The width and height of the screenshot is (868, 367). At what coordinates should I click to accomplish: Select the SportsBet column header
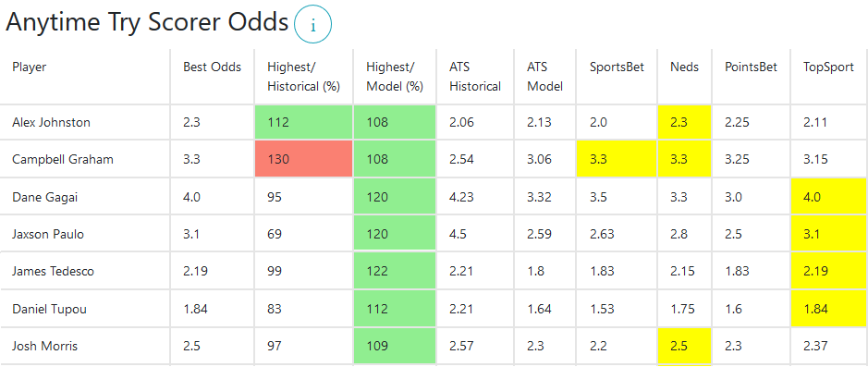pyautogui.click(x=617, y=67)
